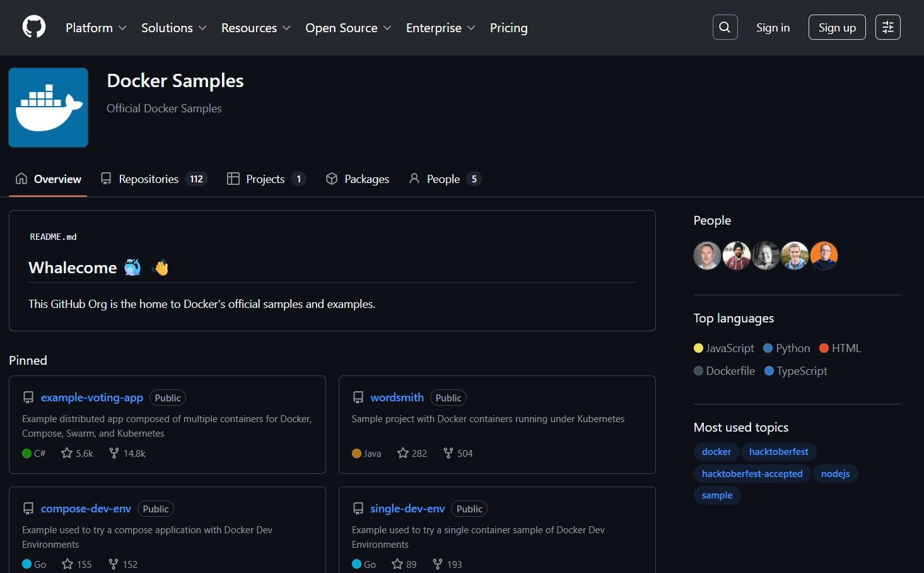Image resolution: width=924 pixels, height=573 pixels.
Task: Click the Repositories tab book icon
Action: click(106, 179)
